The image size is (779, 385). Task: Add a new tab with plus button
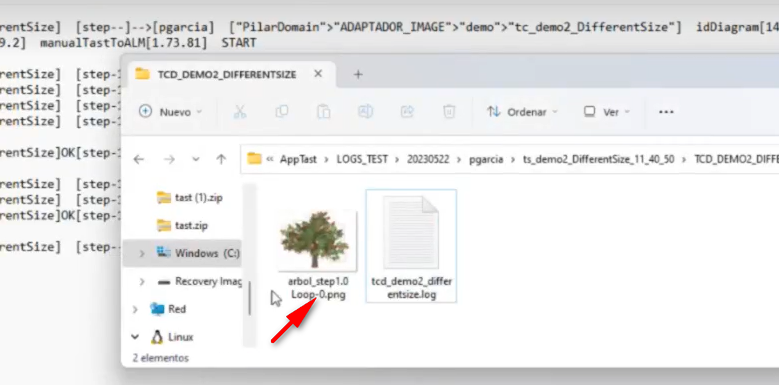(358, 75)
